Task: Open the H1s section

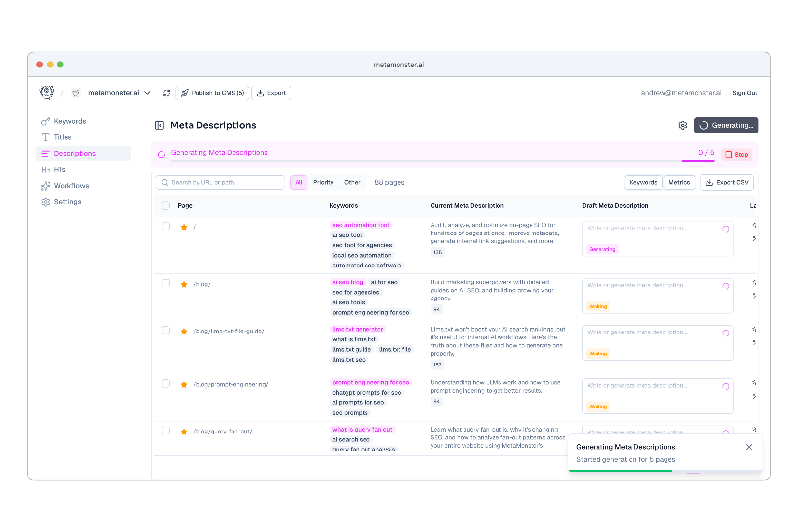Action: [x=60, y=169]
